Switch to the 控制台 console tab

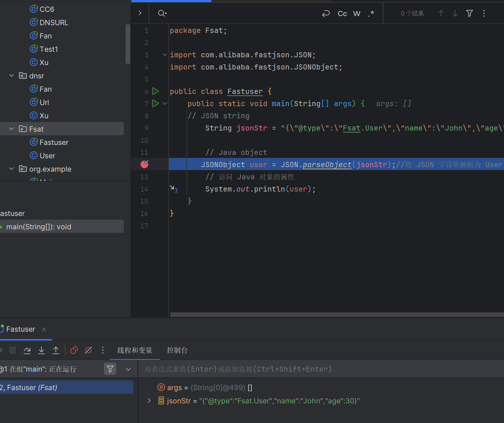tap(177, 350)
